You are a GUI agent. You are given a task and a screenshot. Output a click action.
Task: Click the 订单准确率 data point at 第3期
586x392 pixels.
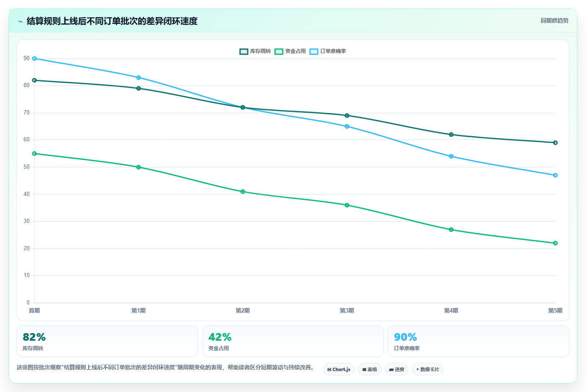[x=347, y=126]
